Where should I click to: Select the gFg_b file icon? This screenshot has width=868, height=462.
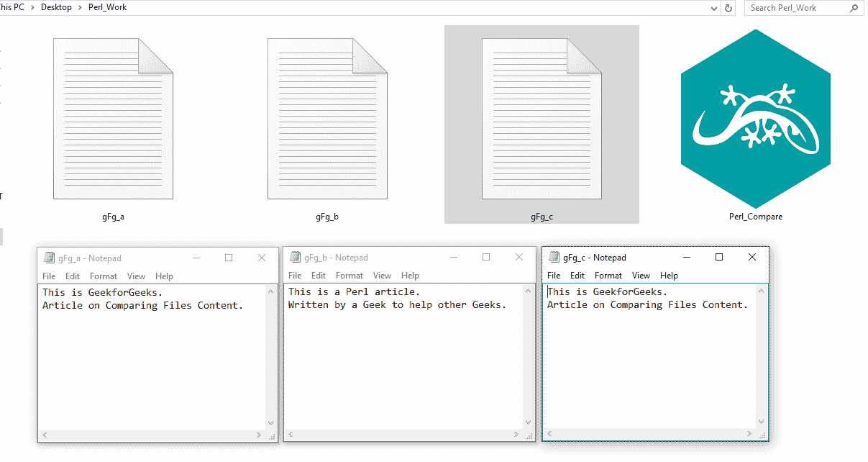click(327, 119)
